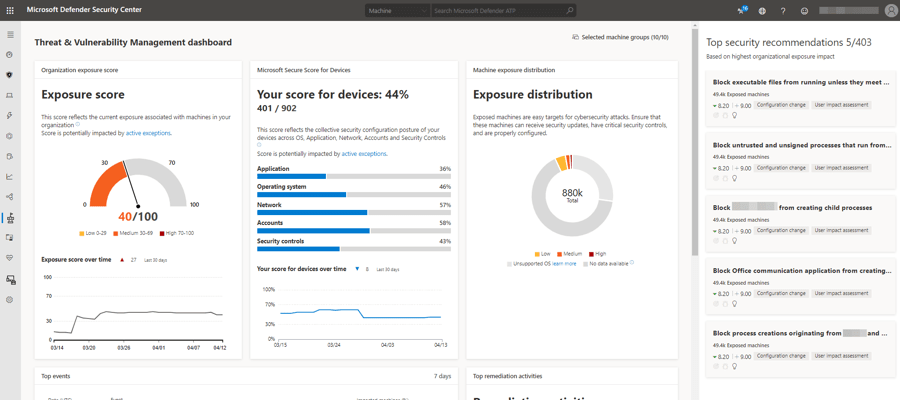This screenshot has height=400, width=900.
Task: Click Machine exposure distribution card header
Action: (514, 70)
